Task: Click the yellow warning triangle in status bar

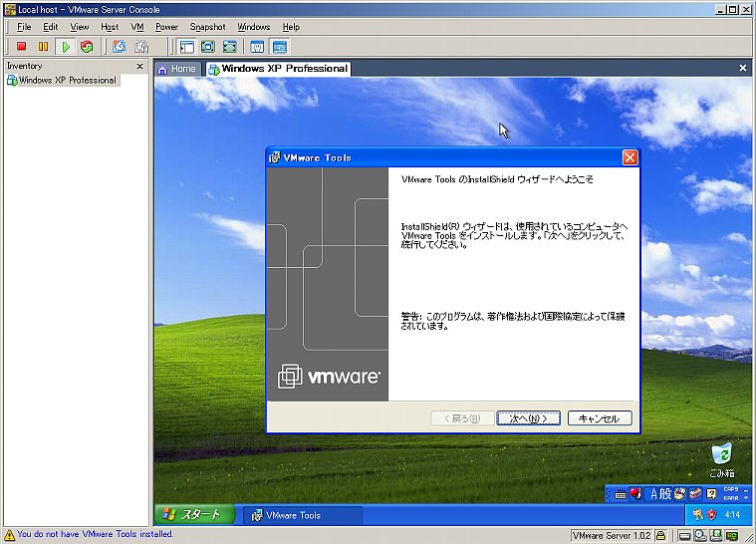Action: tap(10, 534)
